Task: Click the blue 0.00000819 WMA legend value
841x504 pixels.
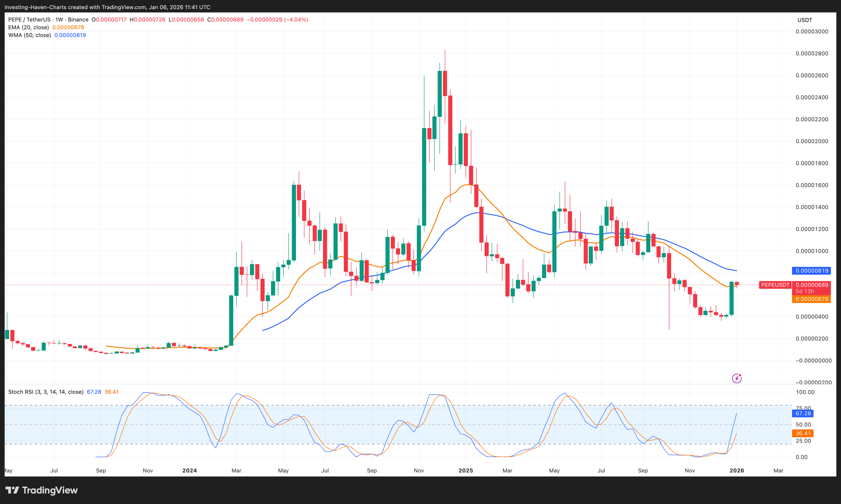Action: tap(70, 35)
